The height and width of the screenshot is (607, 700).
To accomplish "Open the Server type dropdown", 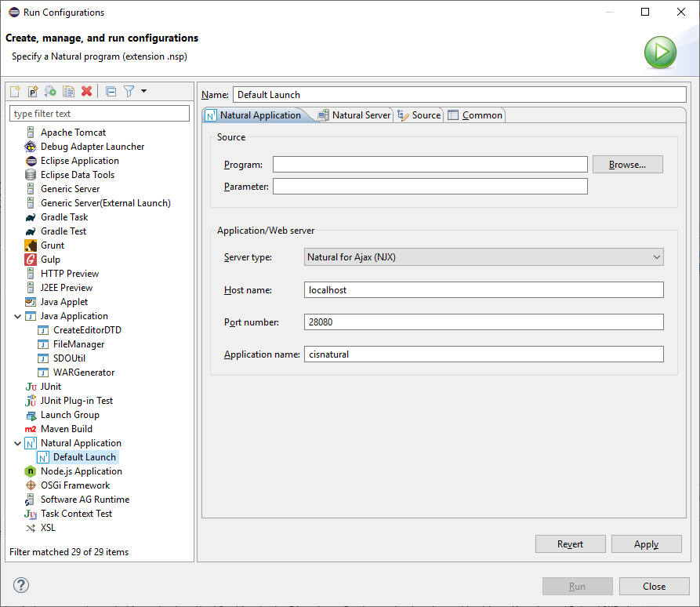I will coord(656,257).
